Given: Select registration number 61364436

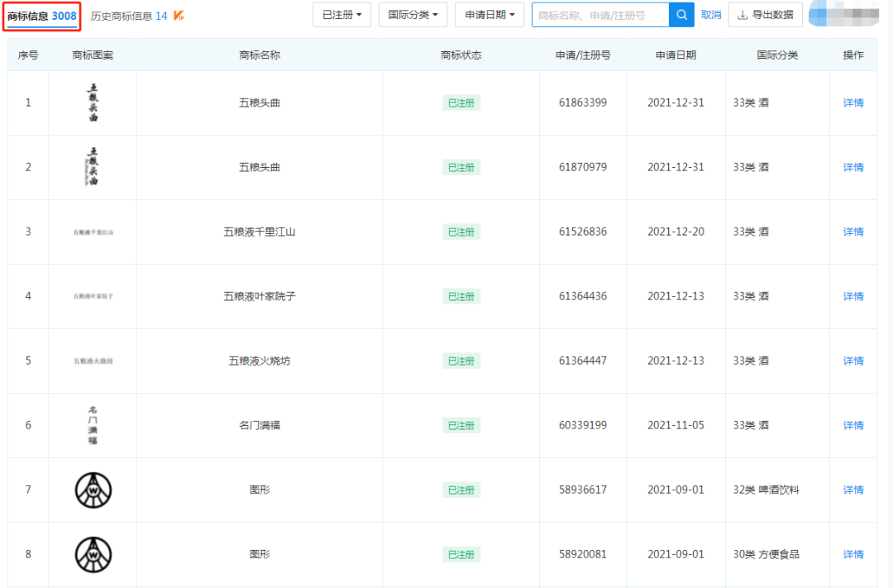Looking at the screenshot, I should coord(583,296).
